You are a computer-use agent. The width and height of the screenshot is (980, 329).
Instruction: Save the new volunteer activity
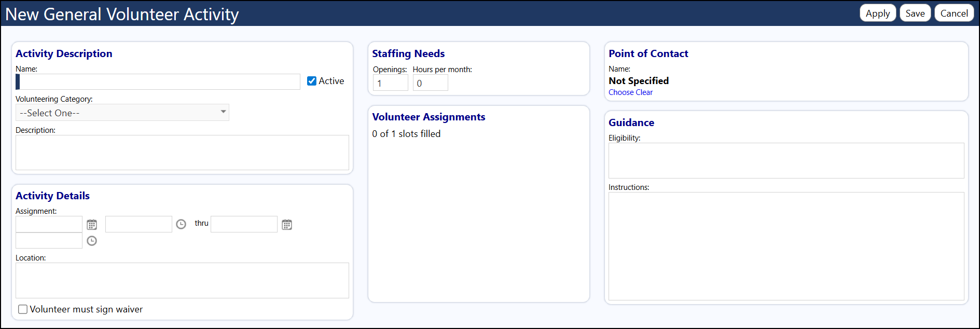click(x=915, y=13)
